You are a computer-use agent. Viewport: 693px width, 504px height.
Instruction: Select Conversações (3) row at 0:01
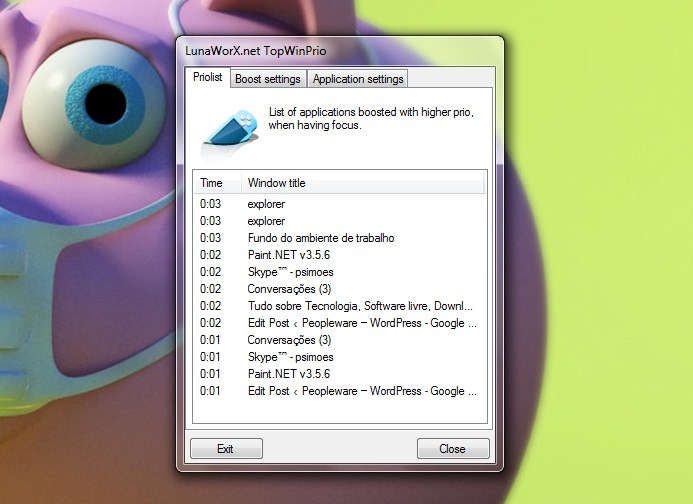(339, 340)
